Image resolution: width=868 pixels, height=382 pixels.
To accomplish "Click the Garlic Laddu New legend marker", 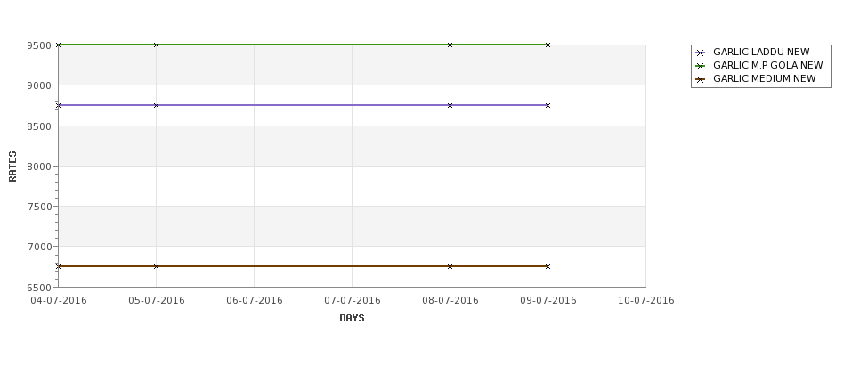I will (x=700, y=53).
